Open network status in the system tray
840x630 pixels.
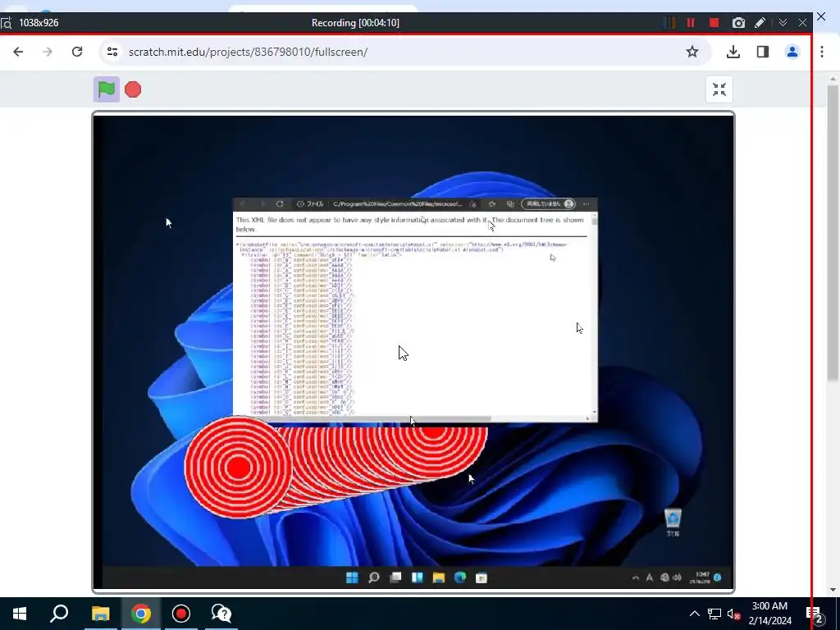click(714, 614)
